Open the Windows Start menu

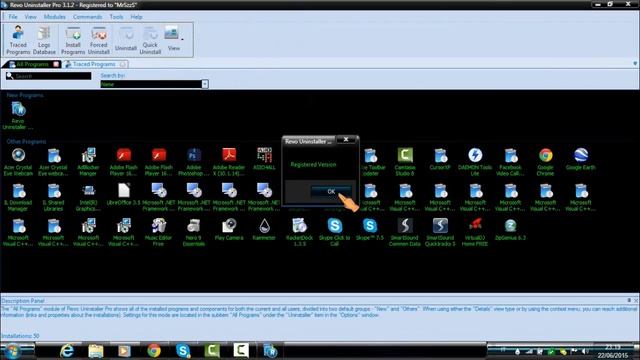[x=12, y=351]
